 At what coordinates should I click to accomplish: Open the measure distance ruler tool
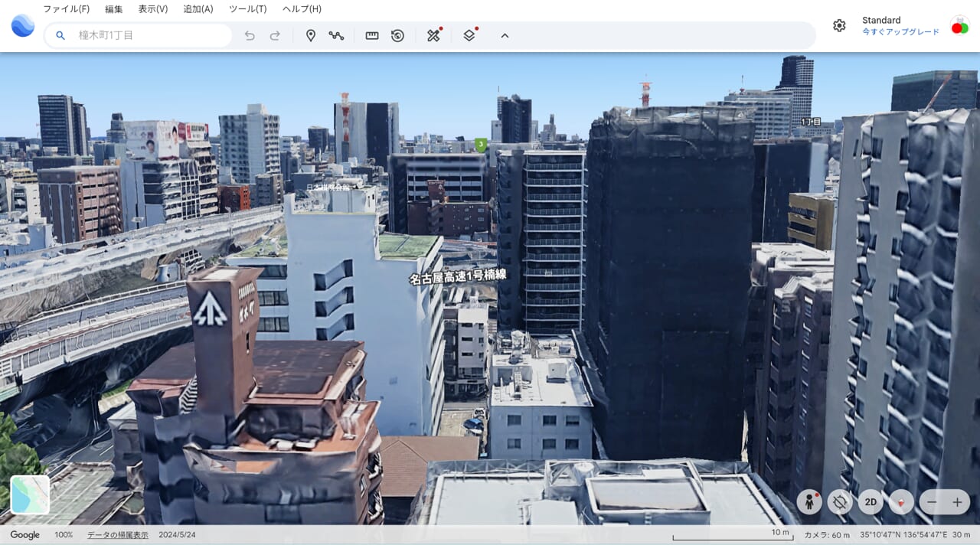tap(372, 35)
